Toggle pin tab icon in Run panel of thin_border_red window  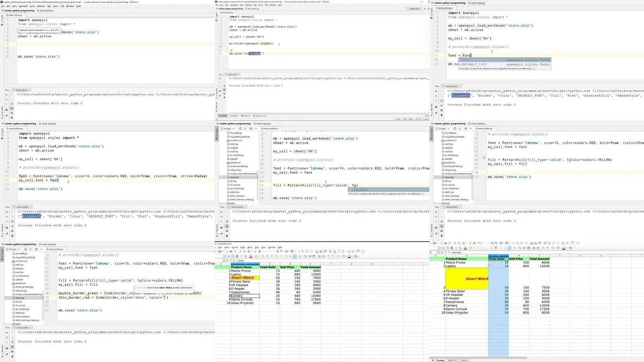point(7,354)
